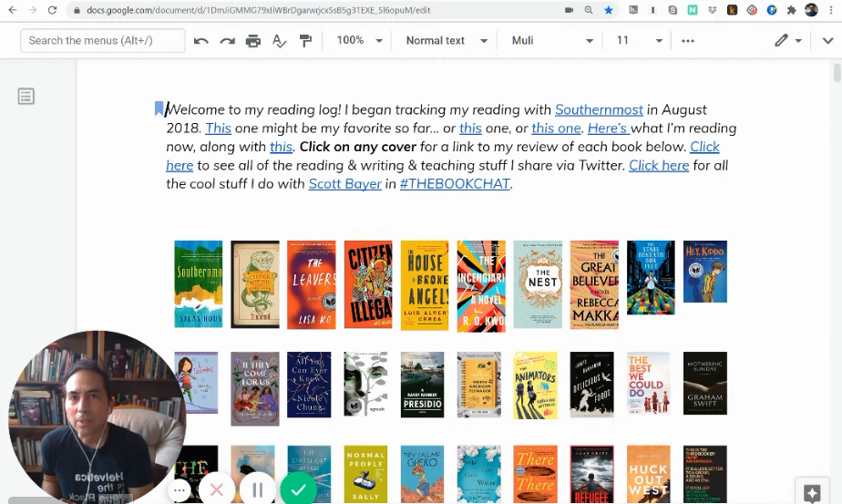Print the document using the printer icon
The width and height of the screenshot is (842, 504).
pyautogui.click(x=253, y=41)
